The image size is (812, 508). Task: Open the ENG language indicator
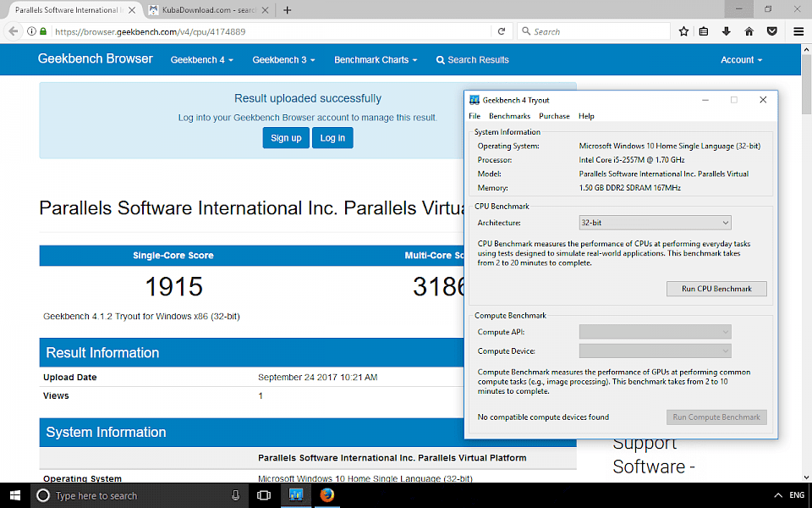797,495
